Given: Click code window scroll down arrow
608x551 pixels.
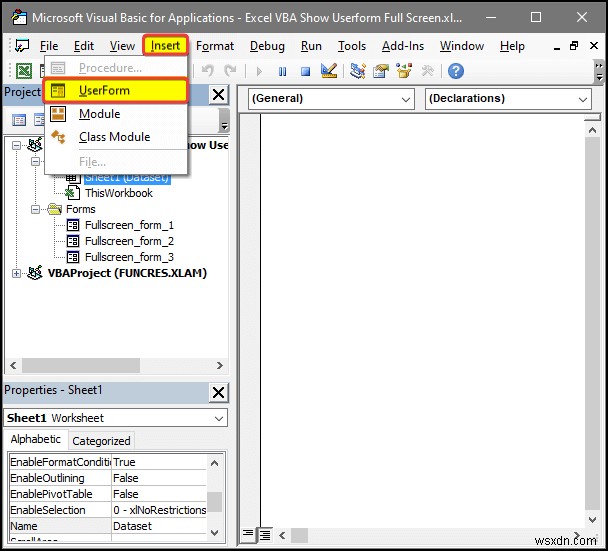Looking at the screenshot, I should tap(592, 520).
